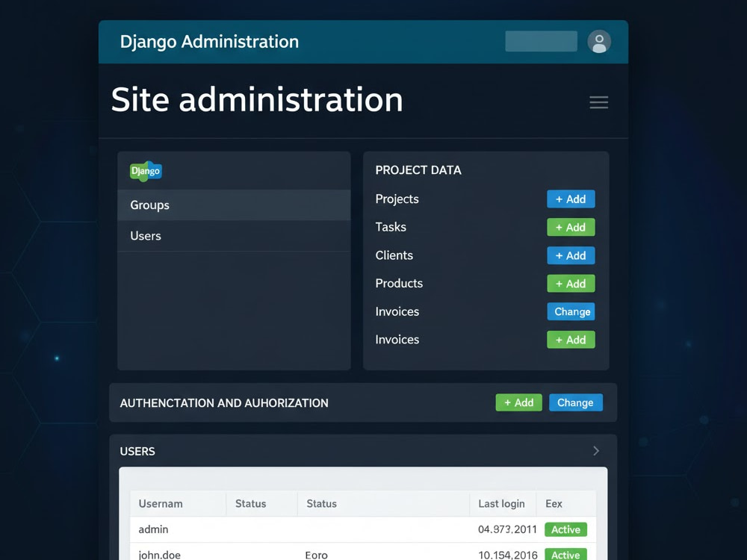The height and width of the screenshot is (560, 747).
Task: Click Change in Authentication and Authorization bar
Action: 575,402
